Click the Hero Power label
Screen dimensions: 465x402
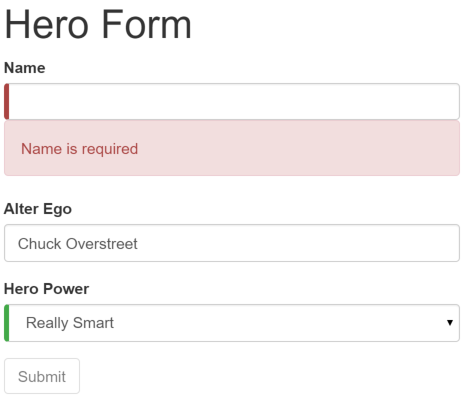[x=46, y=289]
